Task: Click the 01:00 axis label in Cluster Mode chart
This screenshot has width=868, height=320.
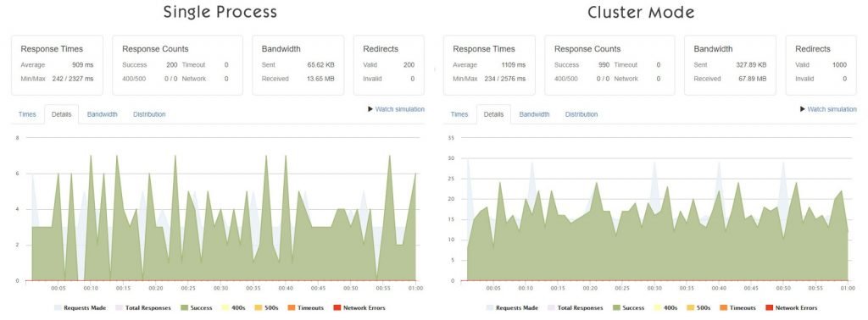Action: [848, 289]
